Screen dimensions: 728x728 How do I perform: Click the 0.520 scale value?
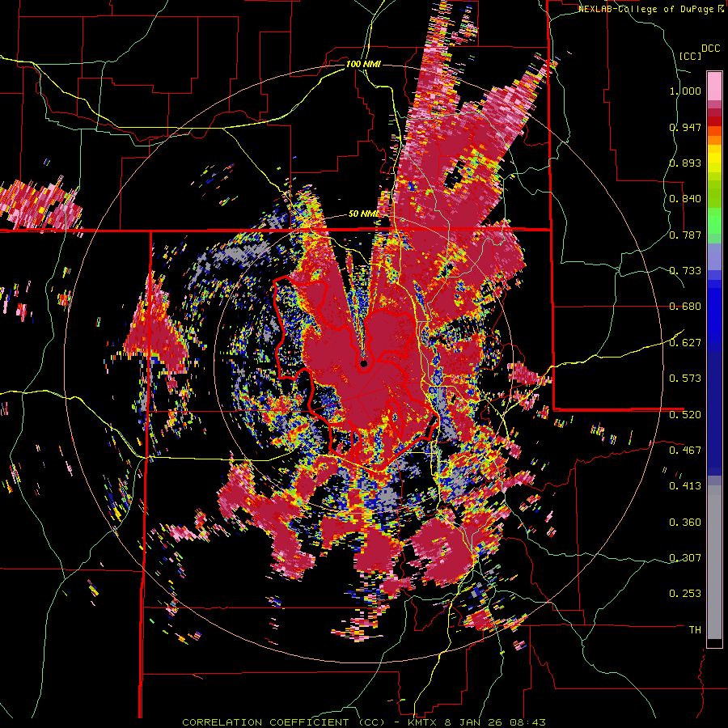click(685, 414)
